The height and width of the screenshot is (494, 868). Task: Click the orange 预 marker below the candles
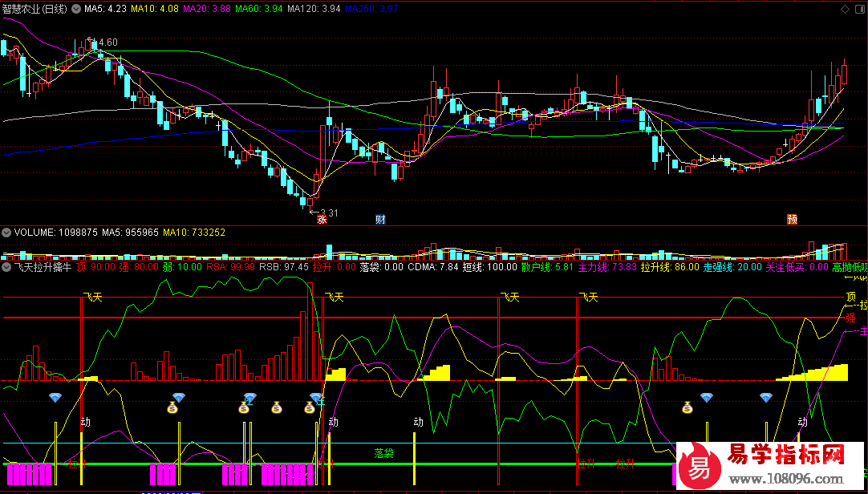point(792,221)
